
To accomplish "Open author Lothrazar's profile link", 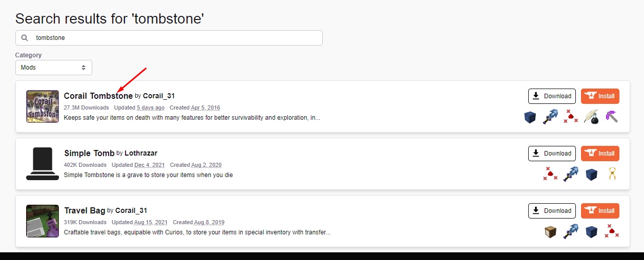I will 141,153.
